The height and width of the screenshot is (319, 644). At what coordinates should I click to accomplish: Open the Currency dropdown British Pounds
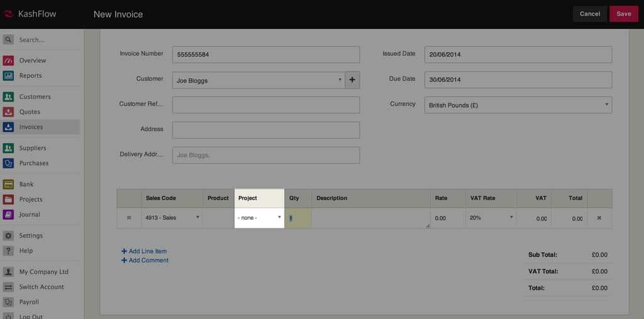point(518,105)
